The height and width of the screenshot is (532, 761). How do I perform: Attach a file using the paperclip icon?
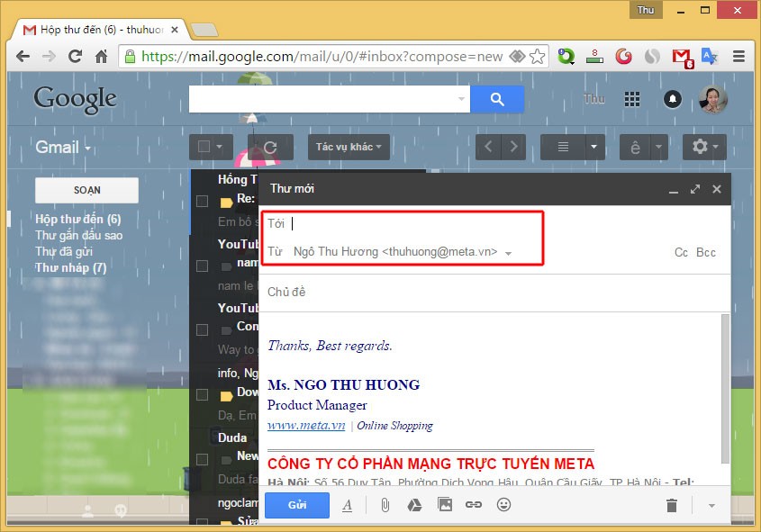pyautogui.click(x=385, y=505)
